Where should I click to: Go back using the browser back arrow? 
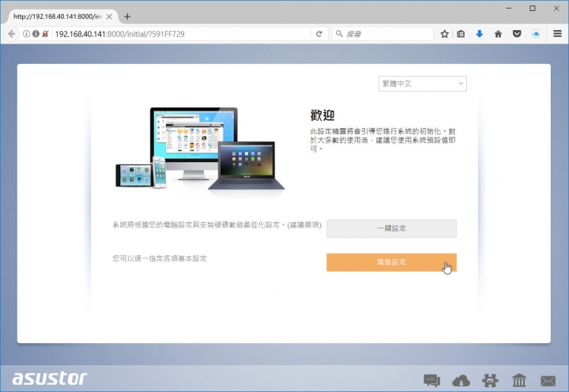[11, 34]
